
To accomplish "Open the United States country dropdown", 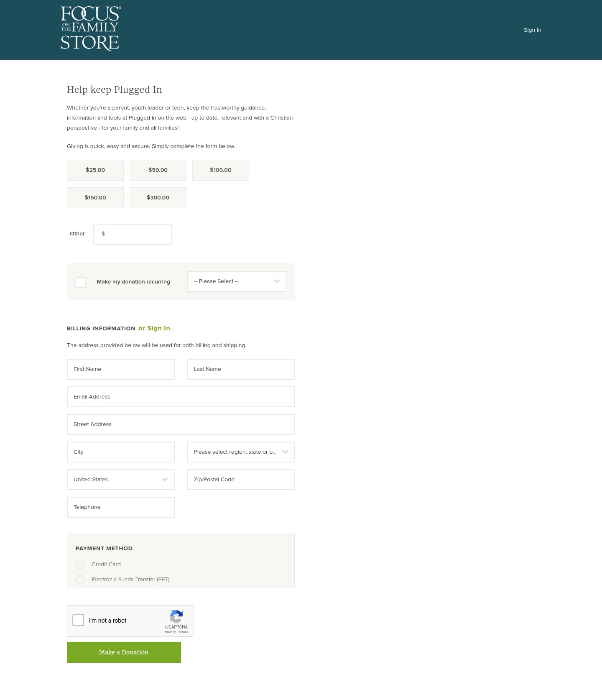I will [x=121, y=480].
